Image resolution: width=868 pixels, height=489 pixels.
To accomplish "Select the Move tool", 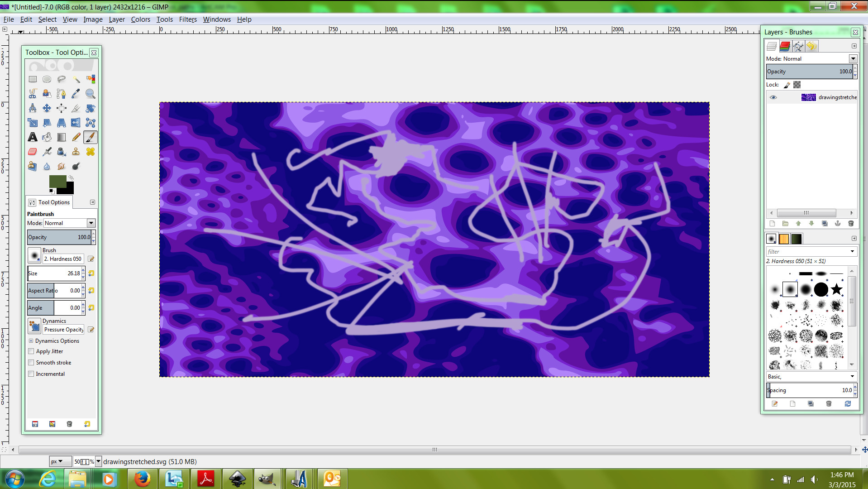I will (47, 108).
